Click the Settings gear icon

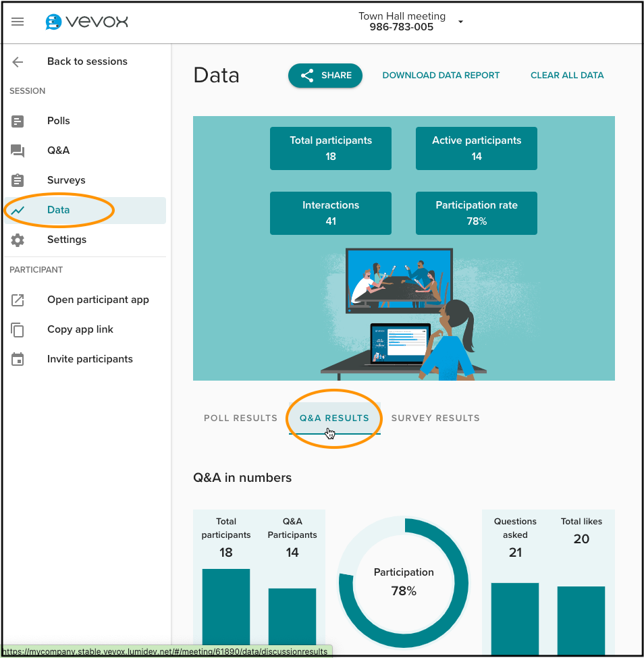coord(17,240)
